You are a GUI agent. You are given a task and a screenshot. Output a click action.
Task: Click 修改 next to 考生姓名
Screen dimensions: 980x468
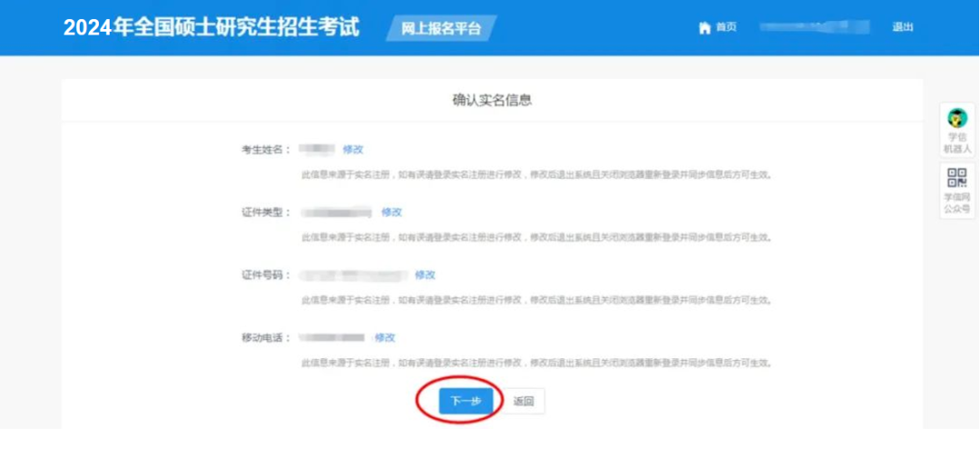[352, 150]
